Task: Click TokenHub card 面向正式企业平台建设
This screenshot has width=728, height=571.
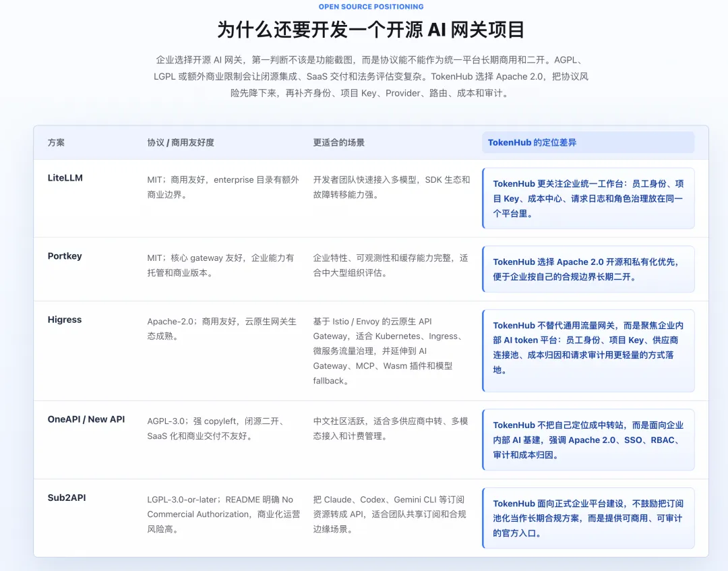Action: 588,518
